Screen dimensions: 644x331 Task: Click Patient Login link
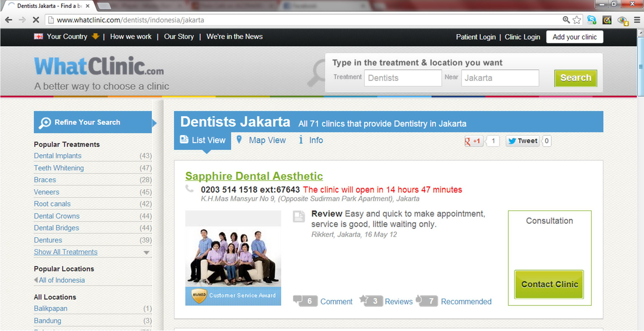[x=476, y=37]
